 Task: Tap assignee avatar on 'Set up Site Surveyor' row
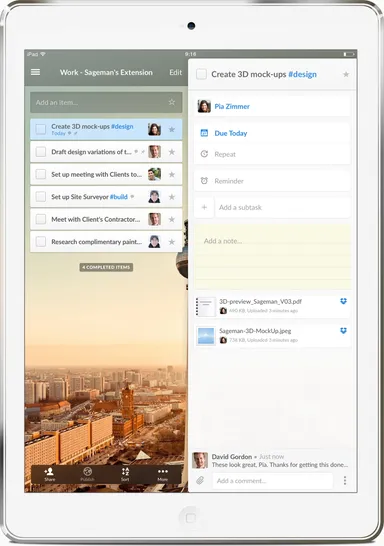pyautogui.click(x=154, y=197)
